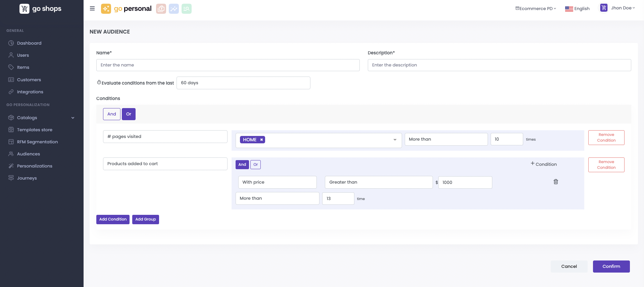Image resolution: width=644 pixels, height=287 pixels.
Task: Open the green search app icon
Action: (187, 9)
